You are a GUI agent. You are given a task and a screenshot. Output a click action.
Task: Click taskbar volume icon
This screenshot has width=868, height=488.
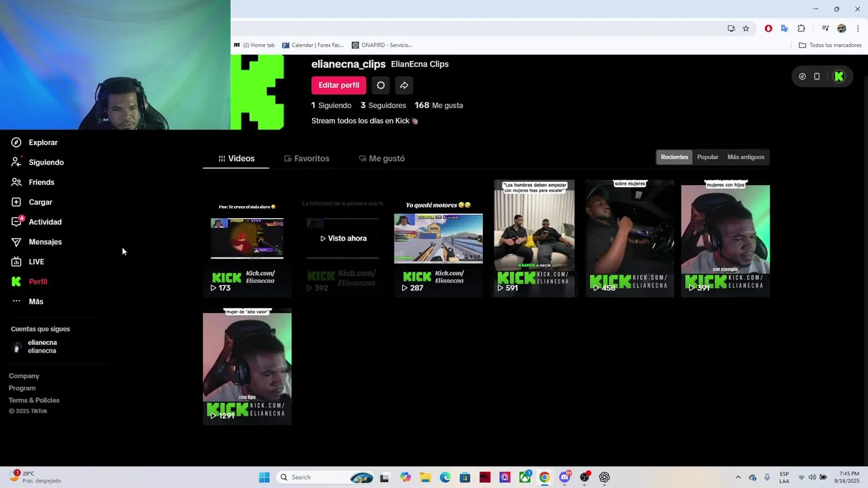pyautogui.click(x=812, y=477)
